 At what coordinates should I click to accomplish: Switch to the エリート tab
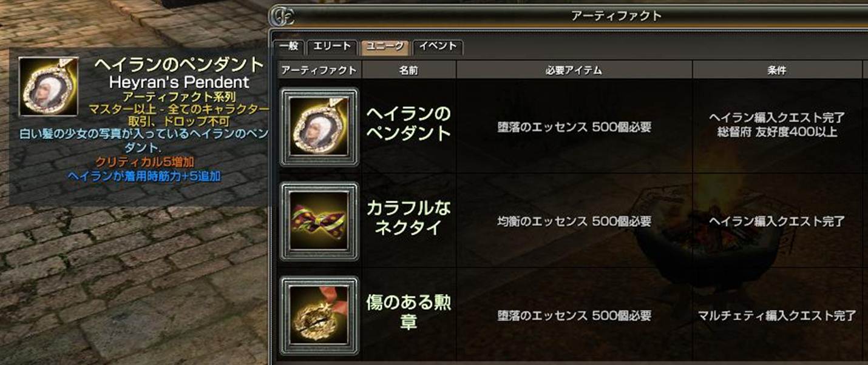click(331, 47)
